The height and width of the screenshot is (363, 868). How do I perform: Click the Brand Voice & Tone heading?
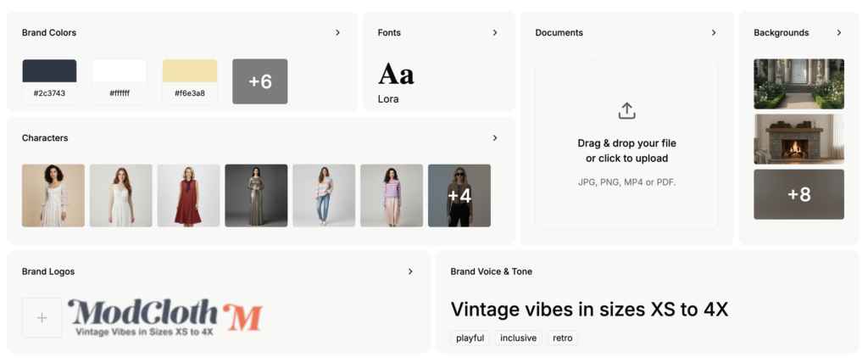point(492,271)
